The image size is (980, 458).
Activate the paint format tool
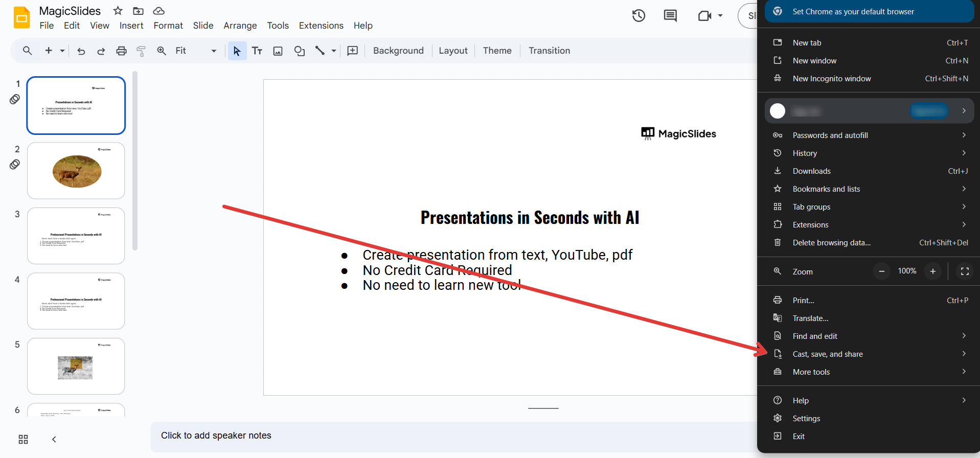[x=141, y=51]
